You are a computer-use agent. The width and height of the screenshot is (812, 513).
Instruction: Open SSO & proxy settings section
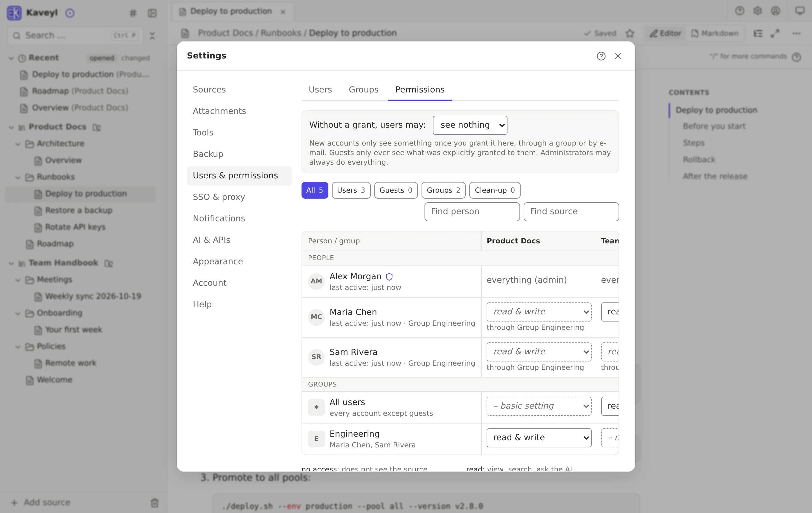click(239, 197)
